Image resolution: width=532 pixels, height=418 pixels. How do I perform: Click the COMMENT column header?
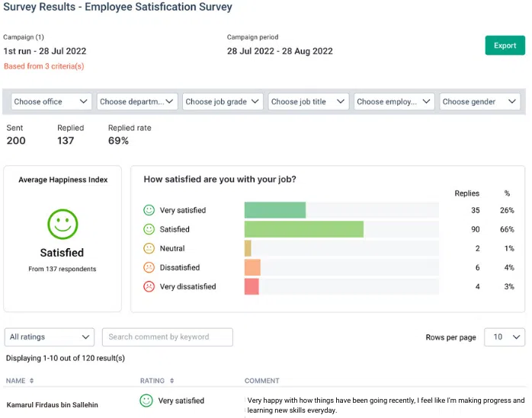pyautogui.click(x=262, y=381)
